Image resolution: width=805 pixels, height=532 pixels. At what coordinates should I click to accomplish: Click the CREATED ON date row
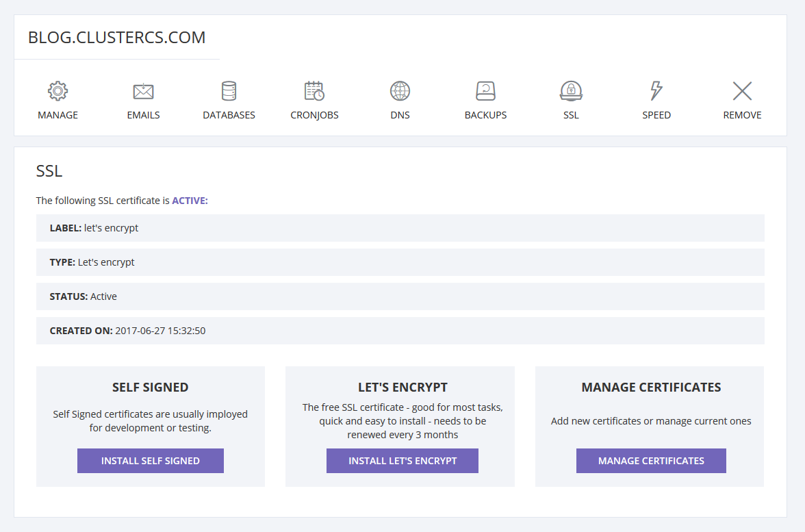pyautogui.click(x=400, y=331)
